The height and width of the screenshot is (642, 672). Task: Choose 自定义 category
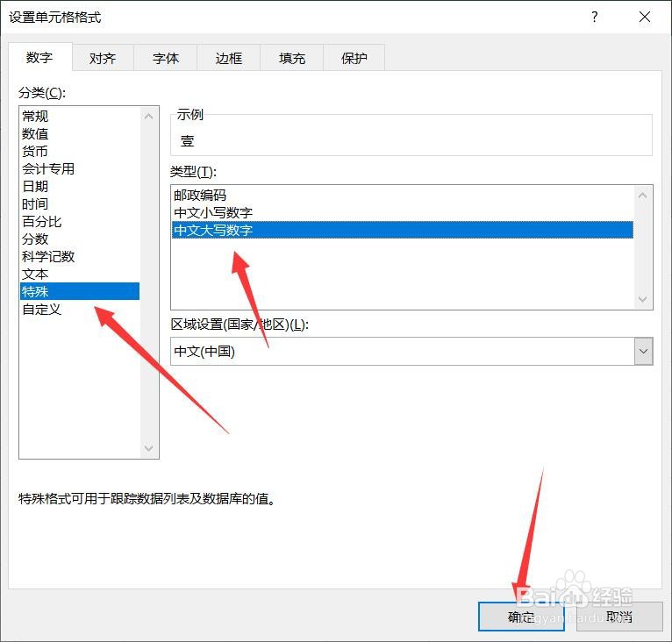[x=80, y=310]
